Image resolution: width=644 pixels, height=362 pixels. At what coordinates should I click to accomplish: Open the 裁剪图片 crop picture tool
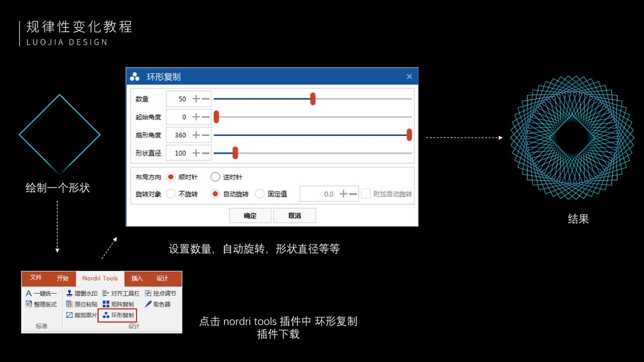pyautogui.click(x=82, y=315)
